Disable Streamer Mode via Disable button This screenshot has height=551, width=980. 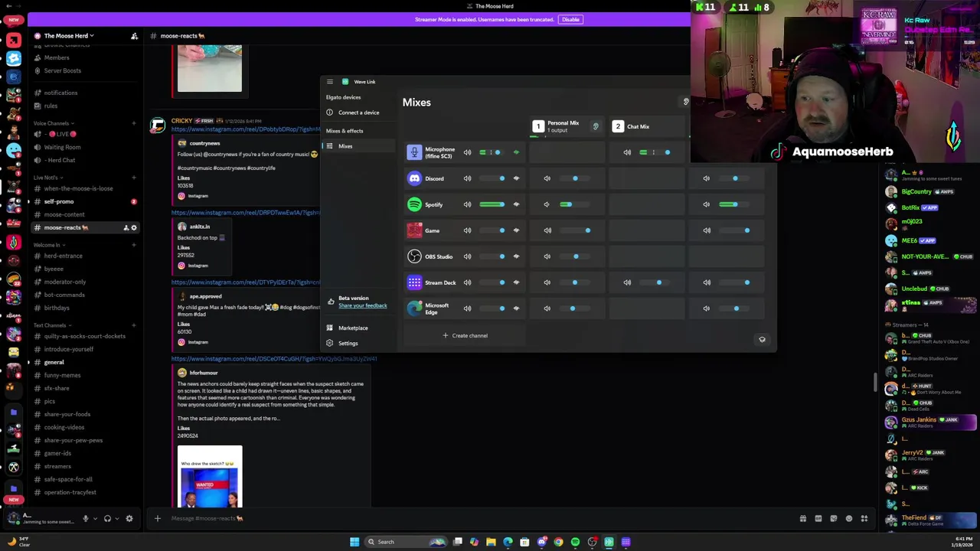click(x=570, y=19)
